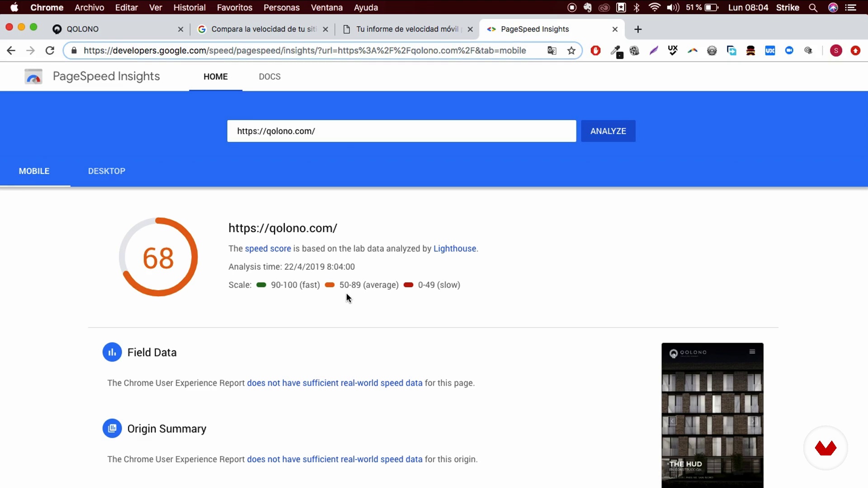Select the DESKTOP results tab

click(107, 171)
